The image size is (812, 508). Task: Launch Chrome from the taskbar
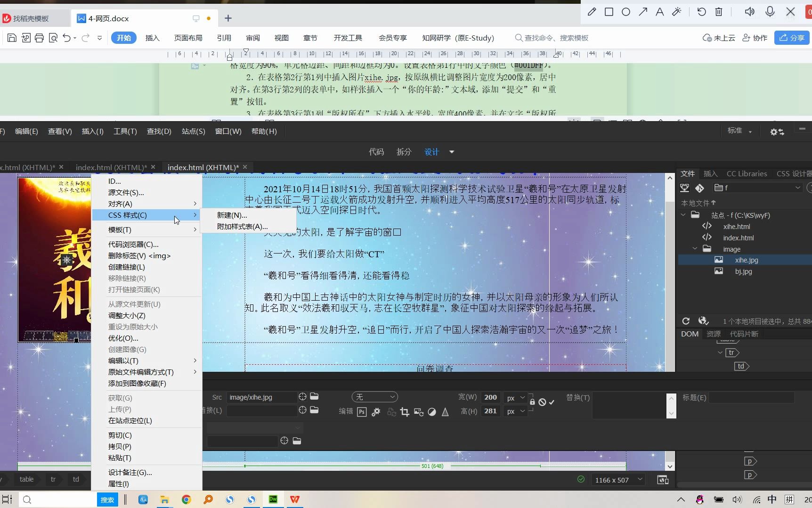pos(186,500)
